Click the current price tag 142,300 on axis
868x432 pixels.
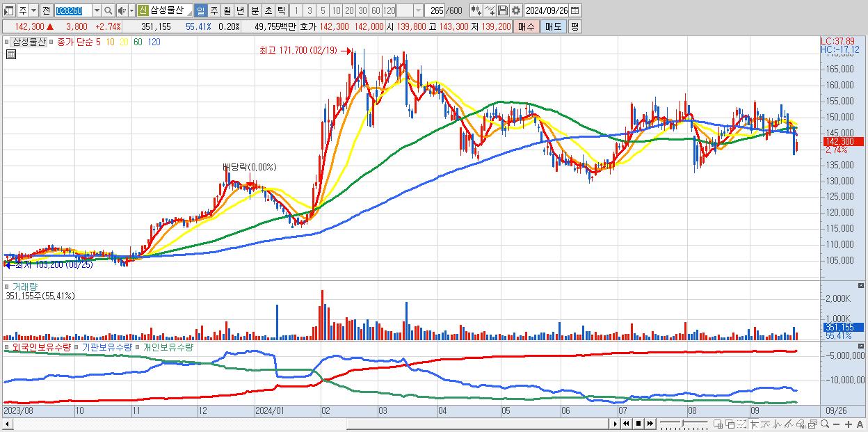pos(843,142)
